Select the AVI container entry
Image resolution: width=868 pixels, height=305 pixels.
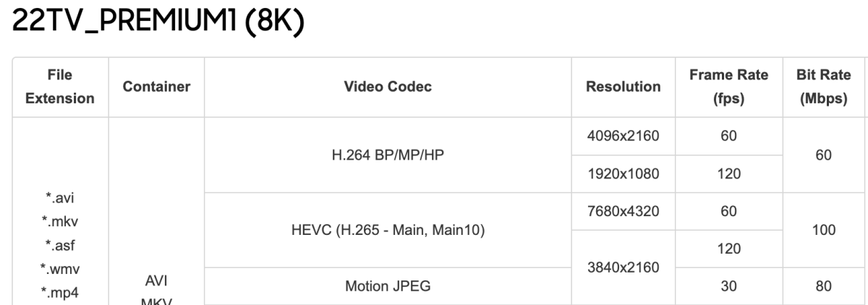click(x=157, y=279)
